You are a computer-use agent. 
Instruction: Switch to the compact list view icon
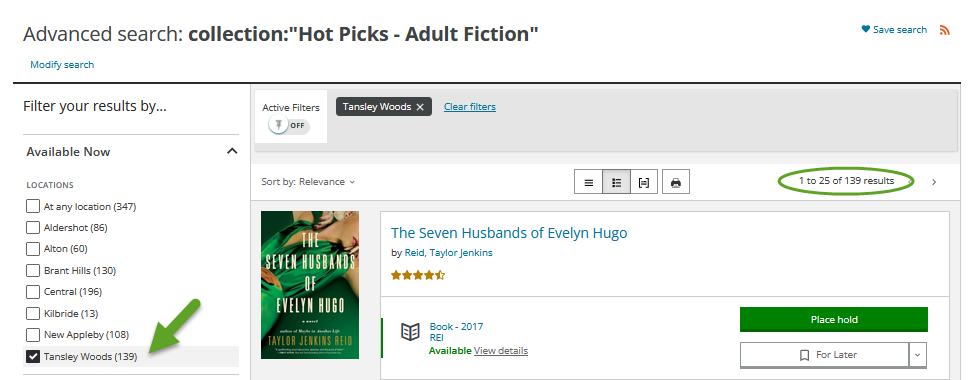coord(588,182)
